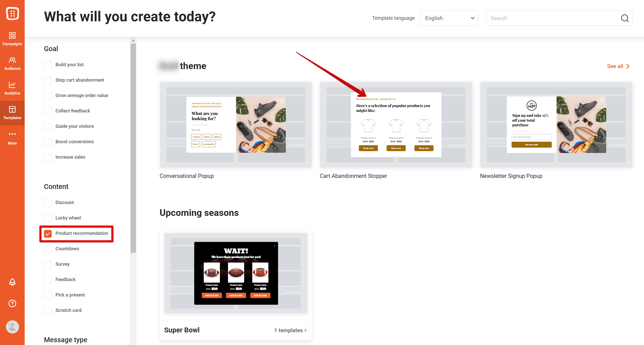Click the scrollbar up arrow in filters
Viewport: 644px width, 345px height.
[133, 41]
